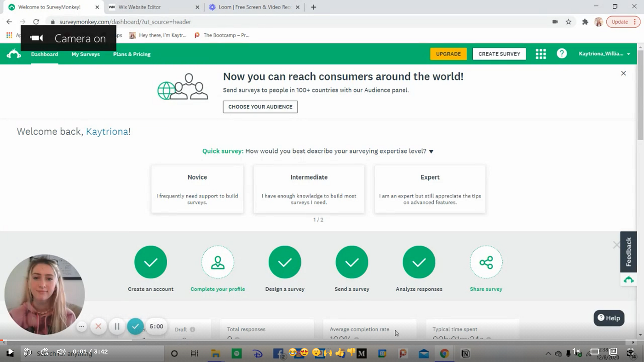Screen dimensions: 644x362
Task: Pause the Loom recording
Action: pos(117,326)
